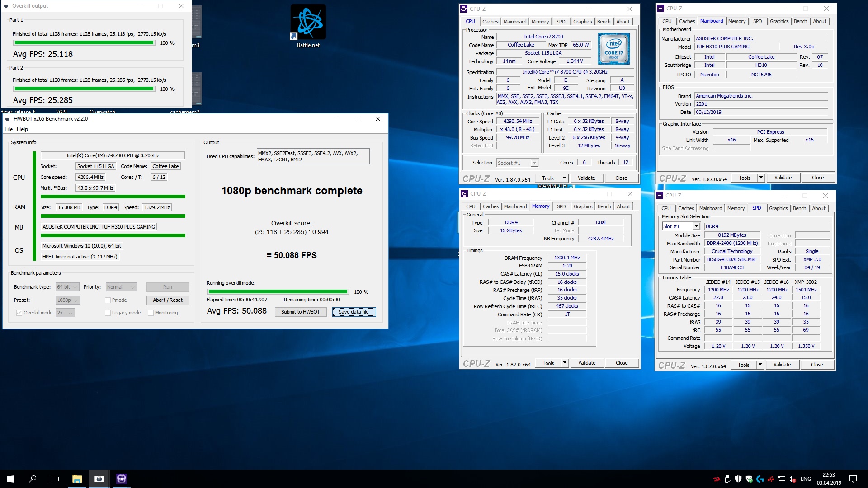Click the Overkill output window title icon
Screen dimensions: 868x488
6,6
